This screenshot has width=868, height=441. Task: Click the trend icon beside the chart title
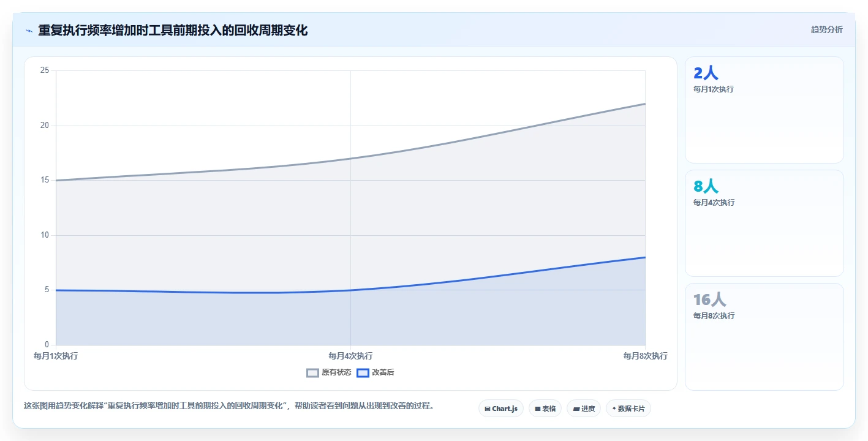click(x=29, y=31)
